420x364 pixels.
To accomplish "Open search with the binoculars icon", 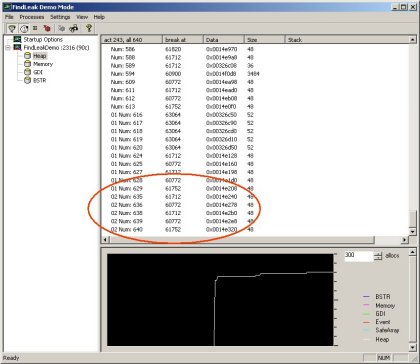I will coord(74,29).
